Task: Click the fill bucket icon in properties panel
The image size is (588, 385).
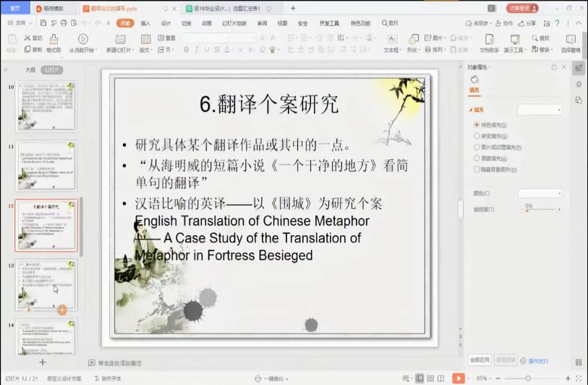Action: [474, 80]
